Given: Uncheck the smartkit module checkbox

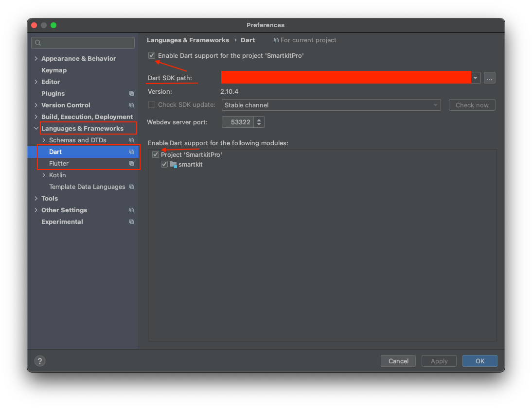Looking at the screenshot, I should [x=164, y=164].
